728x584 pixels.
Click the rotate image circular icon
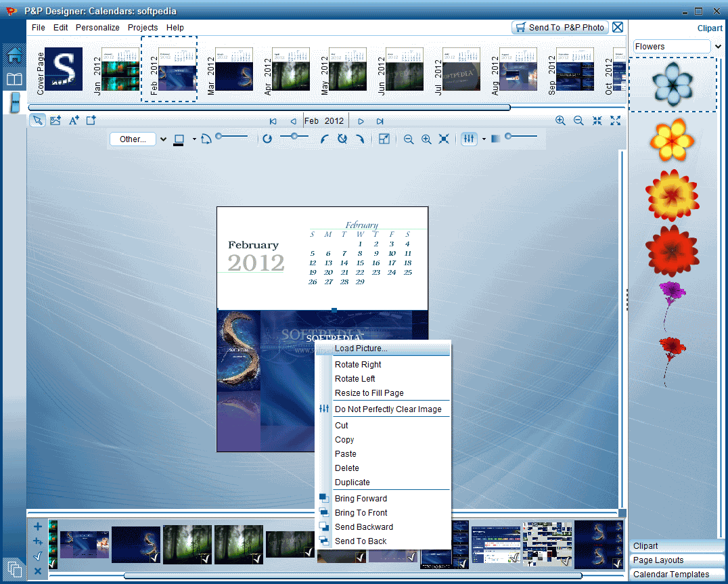coord(267,139)
